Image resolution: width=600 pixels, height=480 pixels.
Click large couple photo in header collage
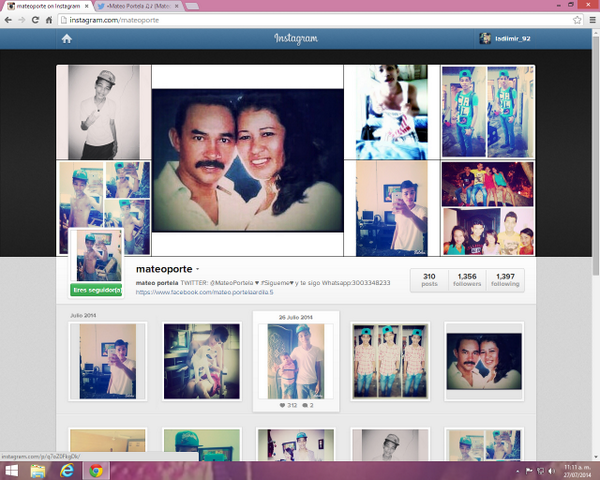pos(248,160)
